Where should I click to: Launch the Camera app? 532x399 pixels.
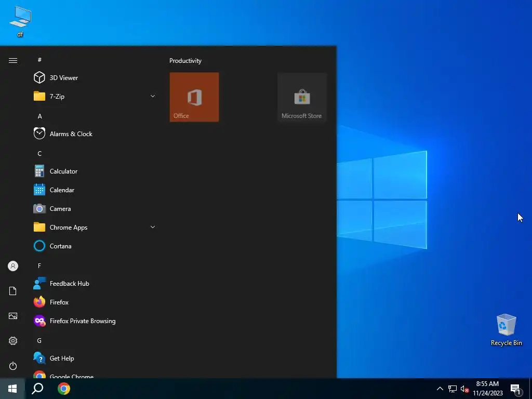click(x=95, y=209)
